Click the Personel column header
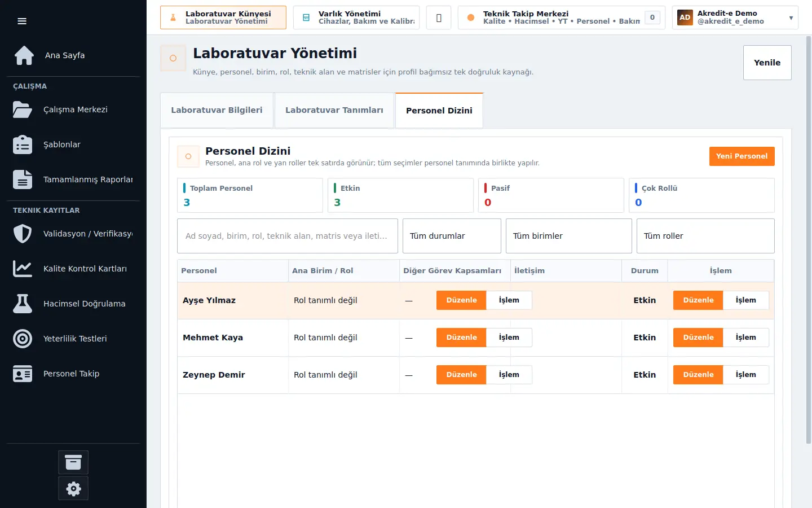This screenshot has height=508, width=812. 233,271
